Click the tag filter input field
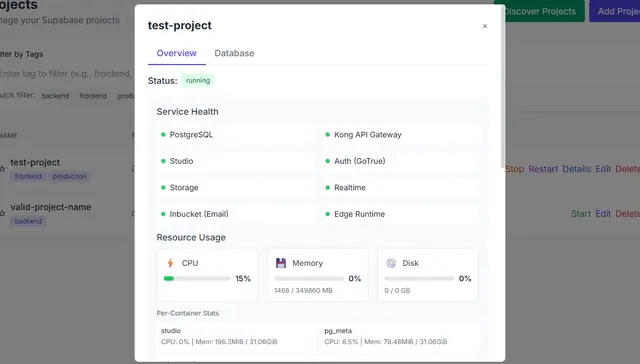640x364 pixels. [67, 73]
